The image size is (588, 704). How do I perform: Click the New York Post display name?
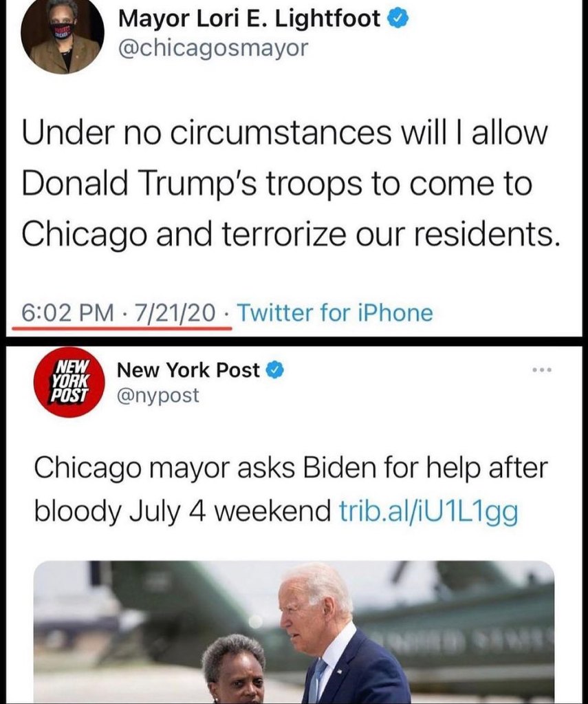pyautogui.click(x=188, y=370)
